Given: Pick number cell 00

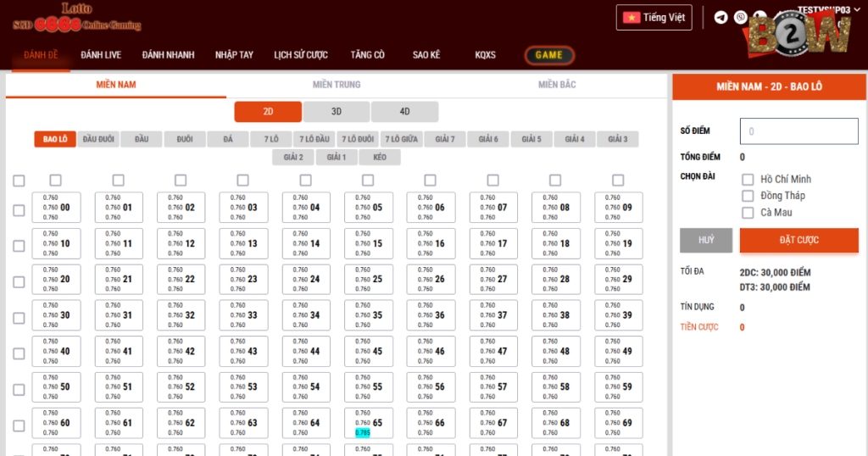Looking at the screenshot, I should [x=57, y=208].
